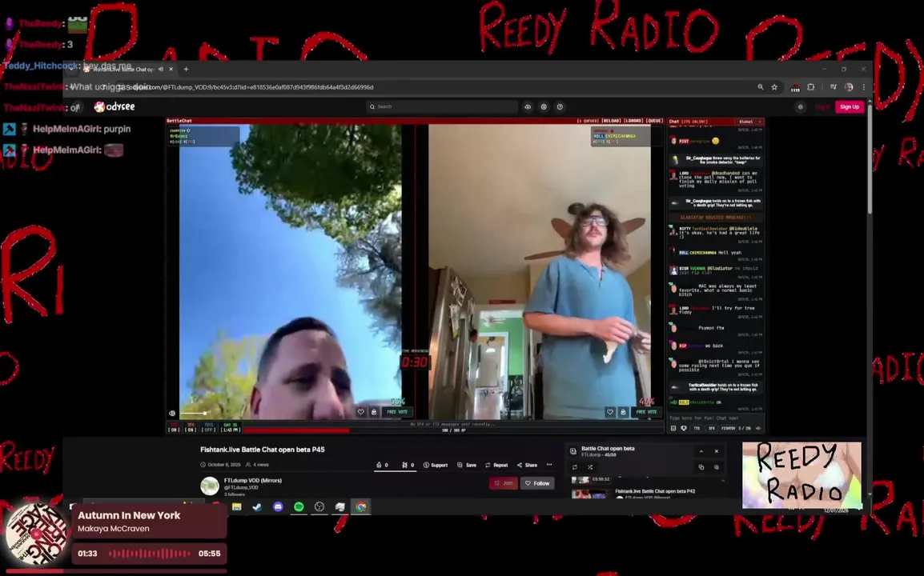The height and width of the screenshot is (576, 924).
Task: Click the lock icon on left video
Action: pyautogui.click(x=374, y=412)
